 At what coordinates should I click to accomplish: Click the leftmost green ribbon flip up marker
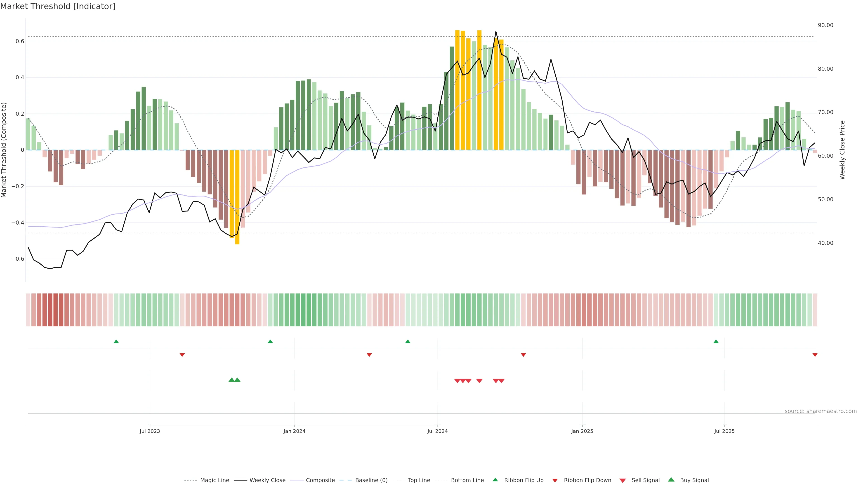coord(116,342)
